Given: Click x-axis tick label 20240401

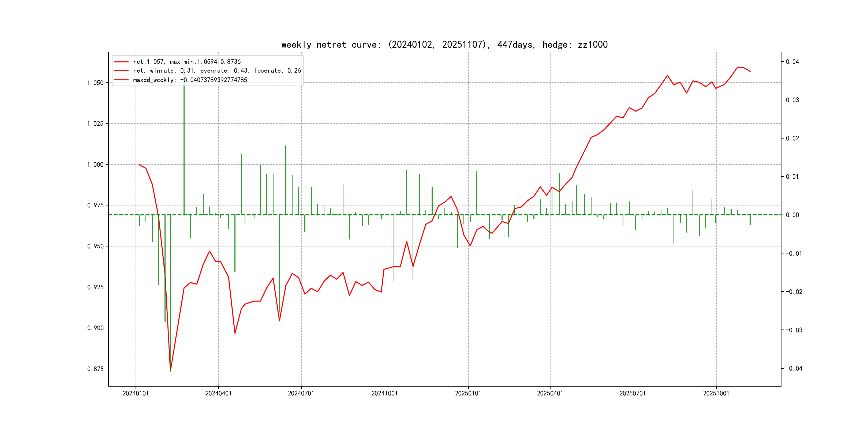Looking at the screenshot, I should 218,393.
